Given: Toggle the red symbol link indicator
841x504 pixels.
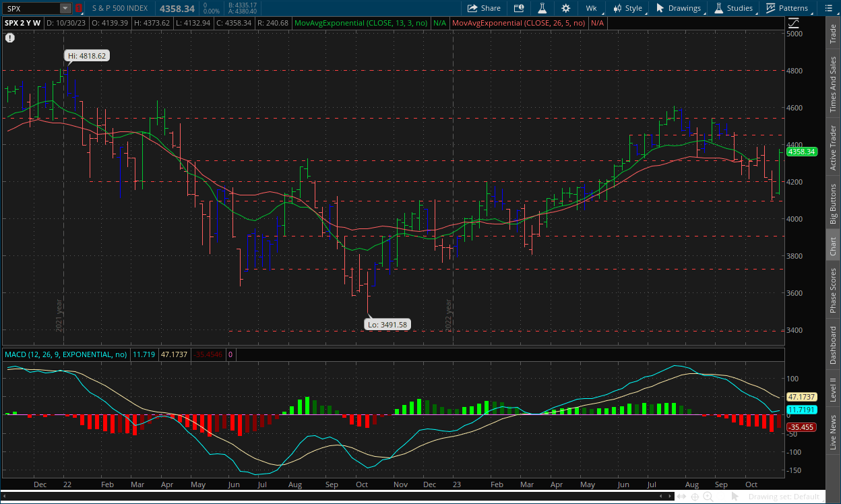Looking at the screenshot, I should click(79, 8).
